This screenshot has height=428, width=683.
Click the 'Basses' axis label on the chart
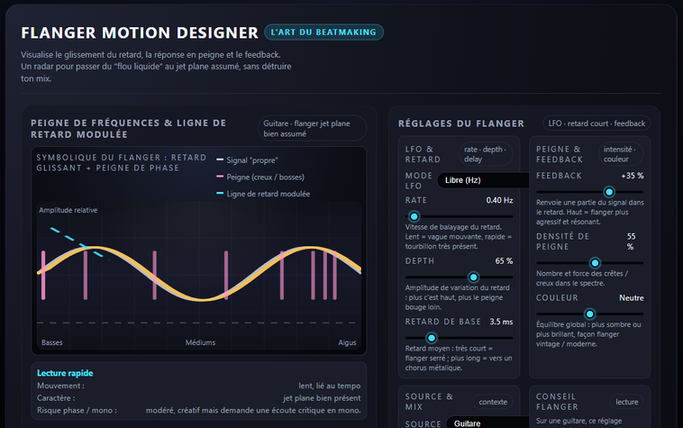pyautogui.click(x=52, y=343)
